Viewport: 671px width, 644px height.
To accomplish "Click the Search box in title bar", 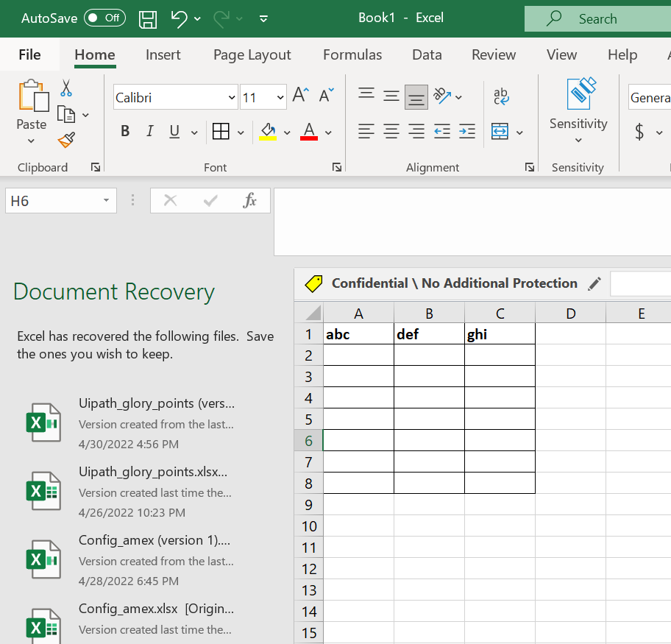I will click(x=597, y=19).
